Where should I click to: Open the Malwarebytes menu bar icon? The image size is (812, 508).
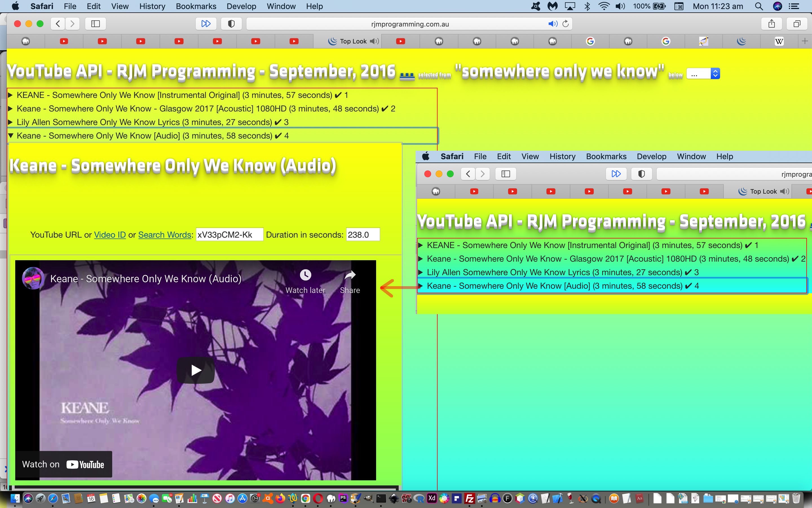tap(553, 6)
